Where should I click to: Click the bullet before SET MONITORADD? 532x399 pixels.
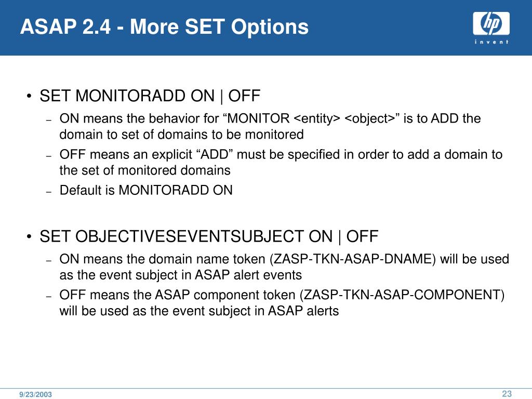(30, 96)
